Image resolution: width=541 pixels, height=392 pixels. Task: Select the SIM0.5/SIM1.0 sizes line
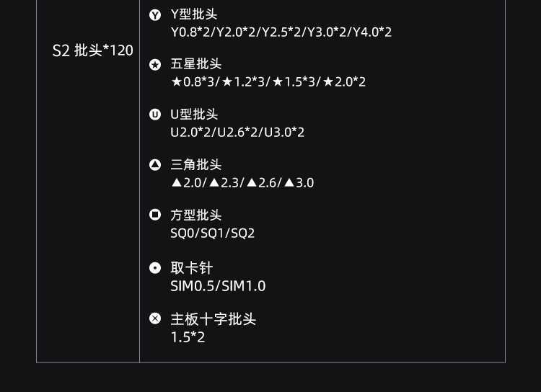[x=218, y=286]
